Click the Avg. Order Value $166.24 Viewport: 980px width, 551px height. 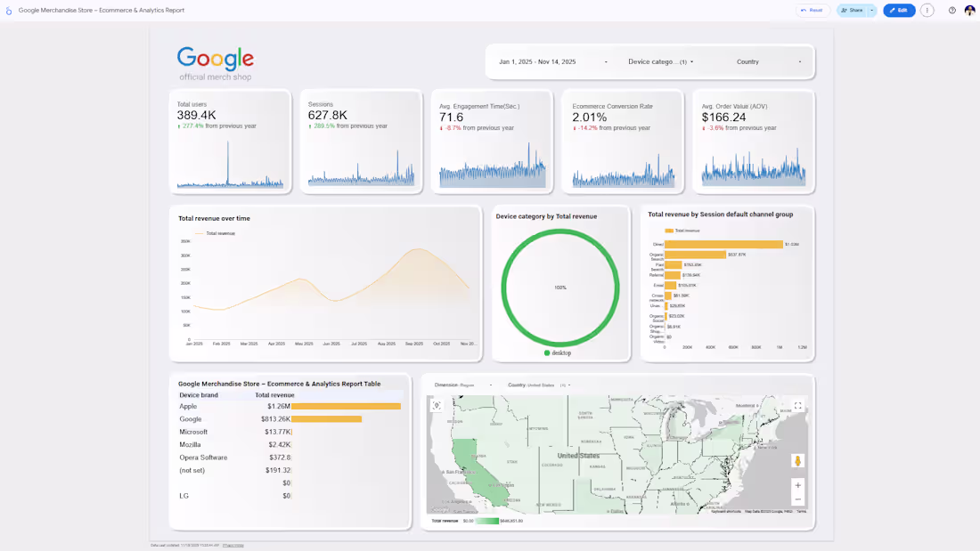tap(723, 117)
